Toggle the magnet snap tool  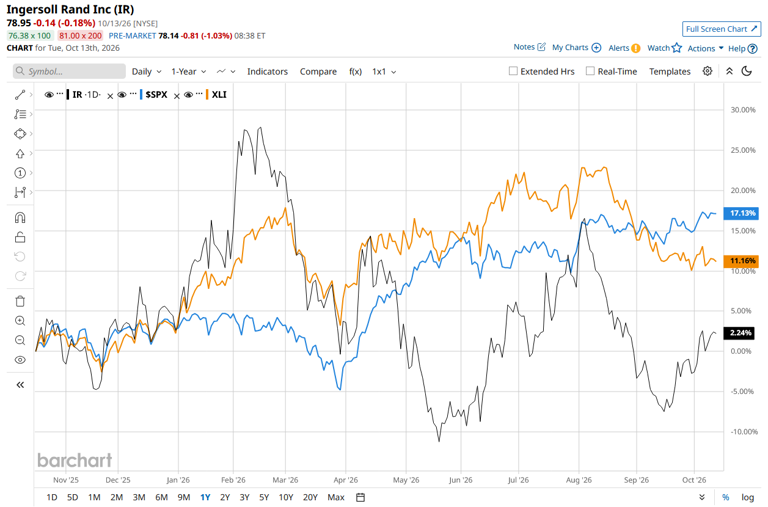20,217
